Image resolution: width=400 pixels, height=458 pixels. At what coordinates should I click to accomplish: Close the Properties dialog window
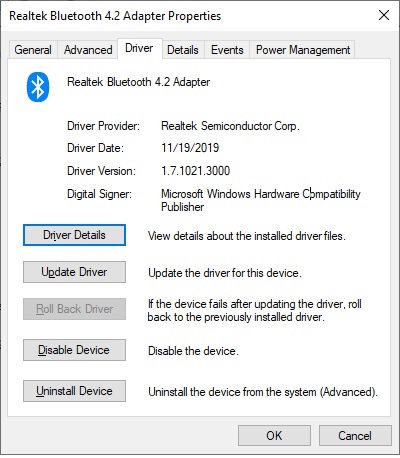[x=384, y=15]
